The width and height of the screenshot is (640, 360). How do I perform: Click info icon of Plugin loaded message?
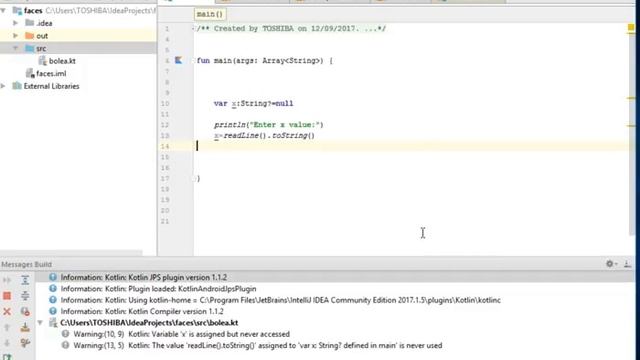pos(53,288)
